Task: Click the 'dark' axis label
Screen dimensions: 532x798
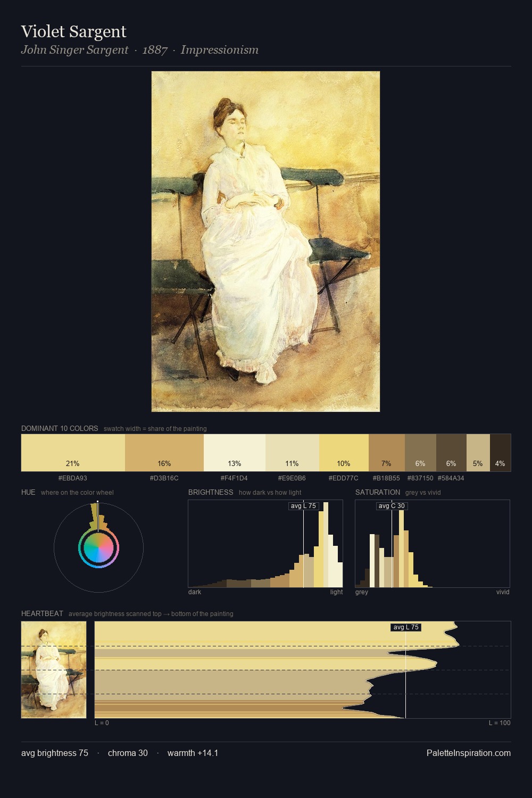Action: pyautogui.click(x=195, y=592)
